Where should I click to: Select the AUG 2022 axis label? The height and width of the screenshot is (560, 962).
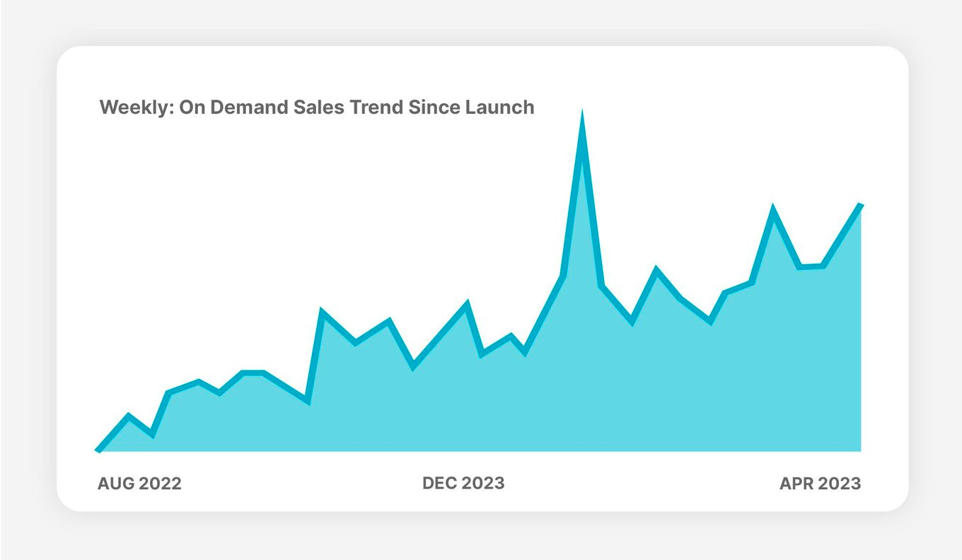pyautogui.click(x=139, y=484)
